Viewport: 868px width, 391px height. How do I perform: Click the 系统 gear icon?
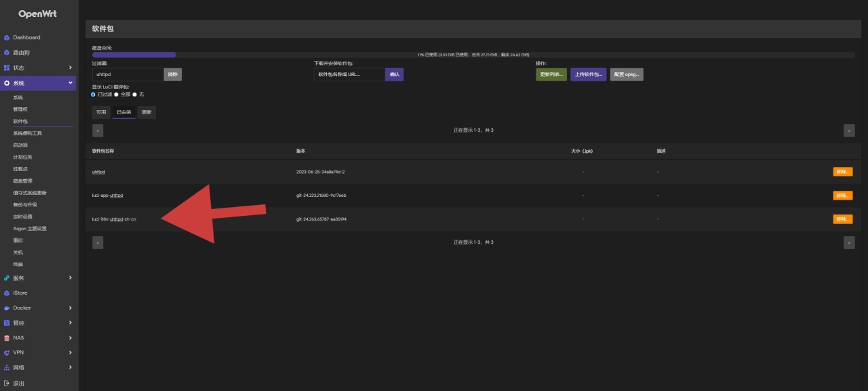tap(7, 83)
